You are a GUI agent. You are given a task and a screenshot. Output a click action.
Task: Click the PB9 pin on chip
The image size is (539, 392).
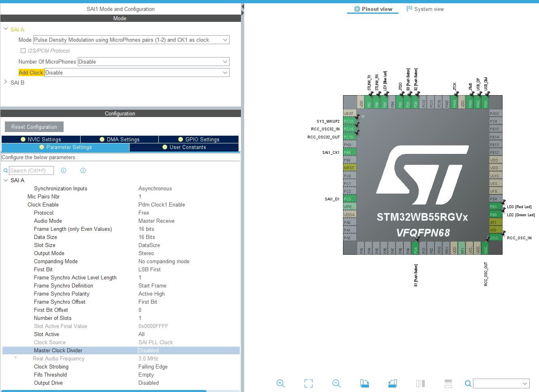pos(349,160)
